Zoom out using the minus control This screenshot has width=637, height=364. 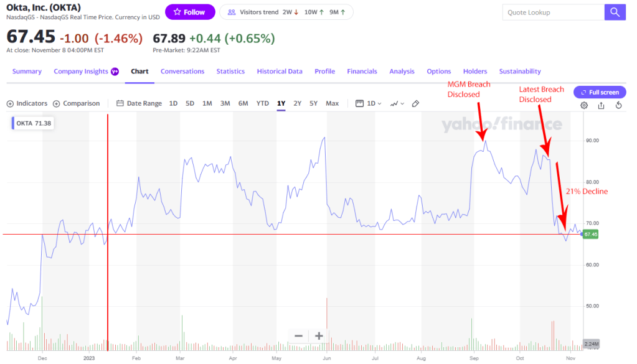pos(298,335)
